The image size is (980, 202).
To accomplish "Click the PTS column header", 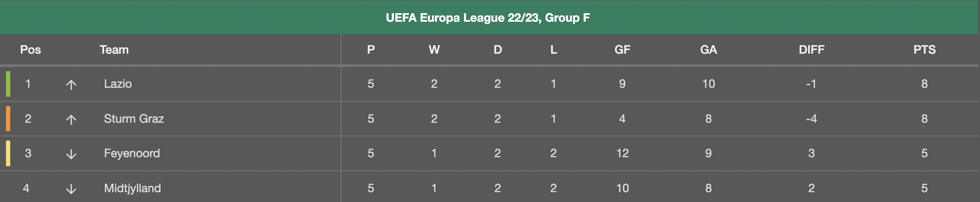I will click(x=924, y=49).
